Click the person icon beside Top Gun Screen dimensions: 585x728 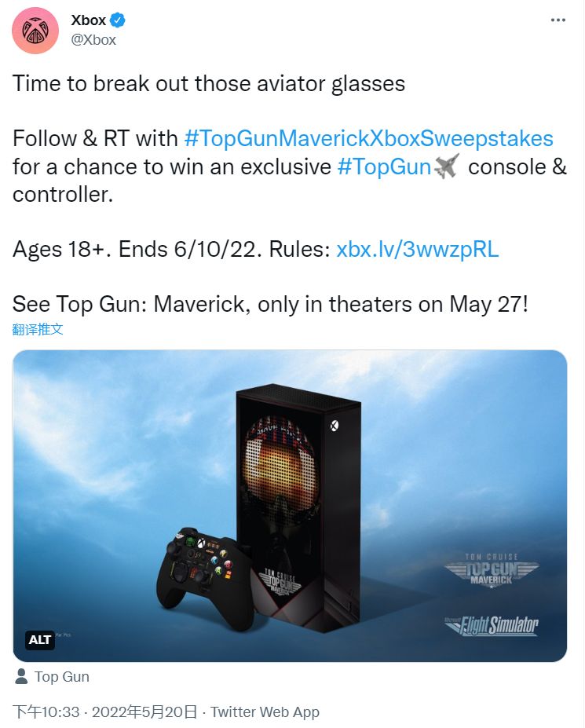(x=21, y=676)
